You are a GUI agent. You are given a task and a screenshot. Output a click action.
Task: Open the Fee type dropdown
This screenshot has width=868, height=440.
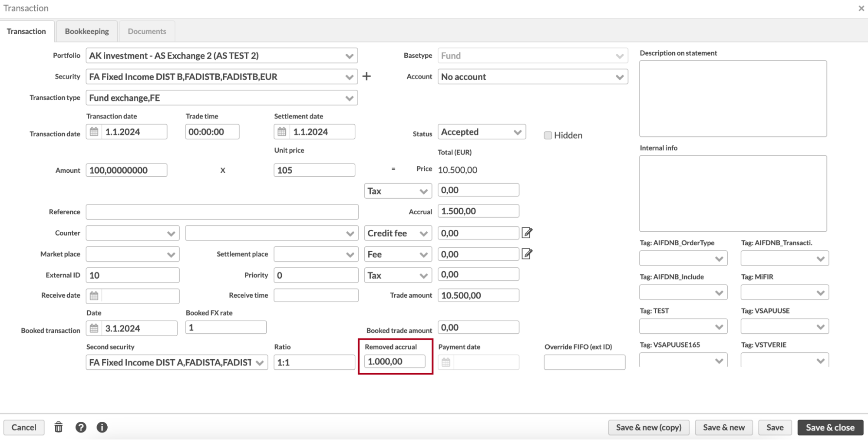398,254
